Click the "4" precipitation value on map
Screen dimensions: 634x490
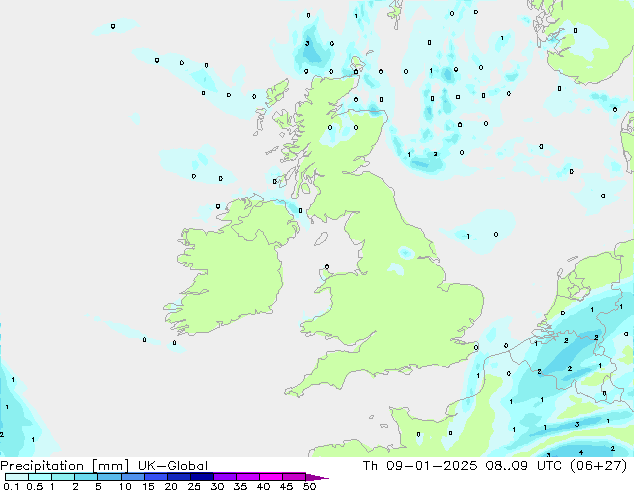pyautogui.click(x=581, y=452)
